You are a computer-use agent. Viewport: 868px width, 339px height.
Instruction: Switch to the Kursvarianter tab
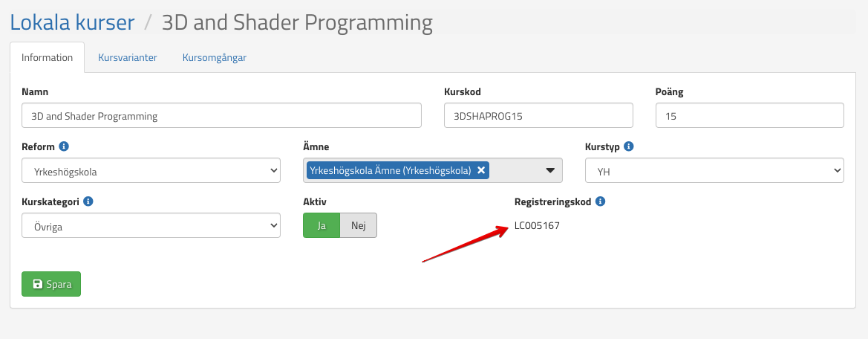pos(128,58)
